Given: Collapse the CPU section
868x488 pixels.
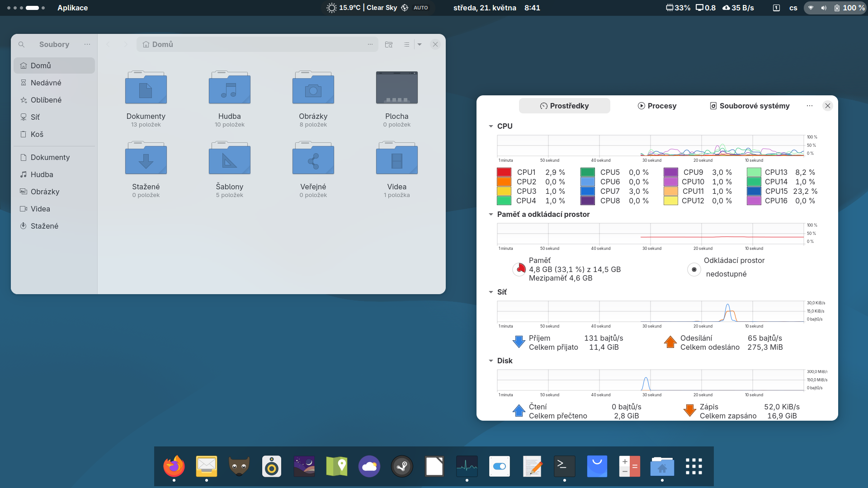Looking at the screenshot, I should [x=491, y=126].
